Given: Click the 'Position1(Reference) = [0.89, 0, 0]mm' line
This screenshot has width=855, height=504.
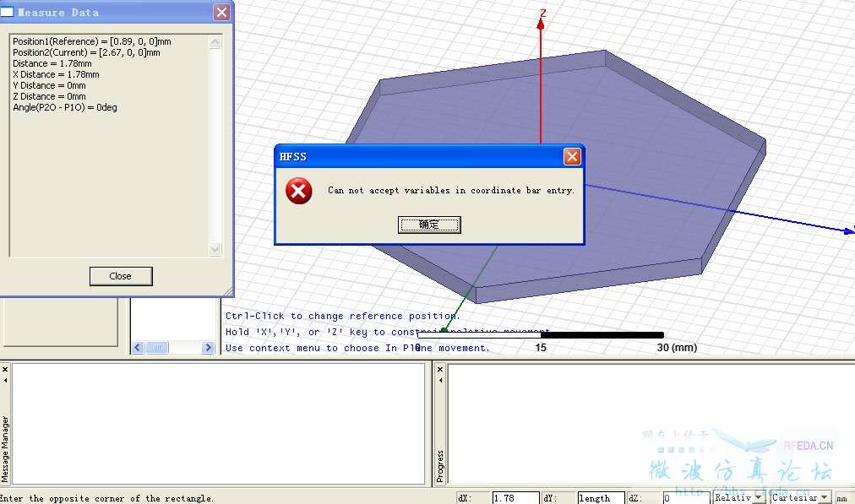Looking at the screenshot, I should point(92,41).
